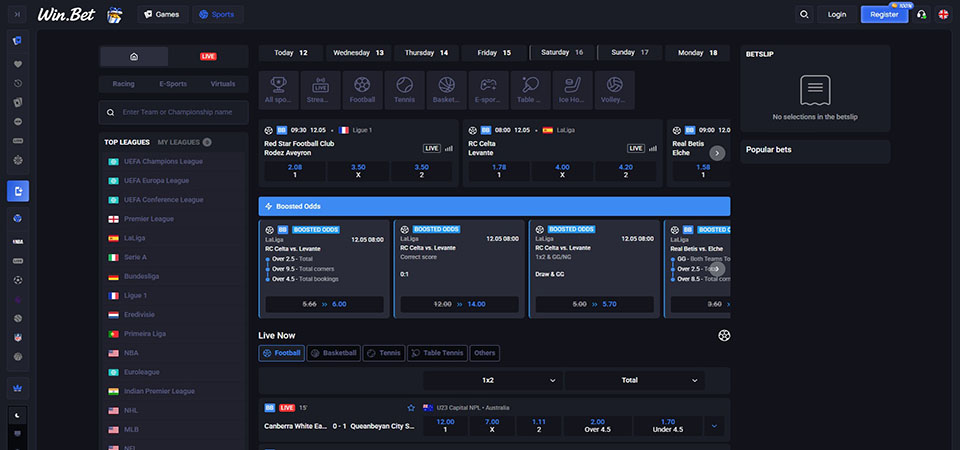
Task: Click the treasure chest promo icon
Action: (114, 14)
